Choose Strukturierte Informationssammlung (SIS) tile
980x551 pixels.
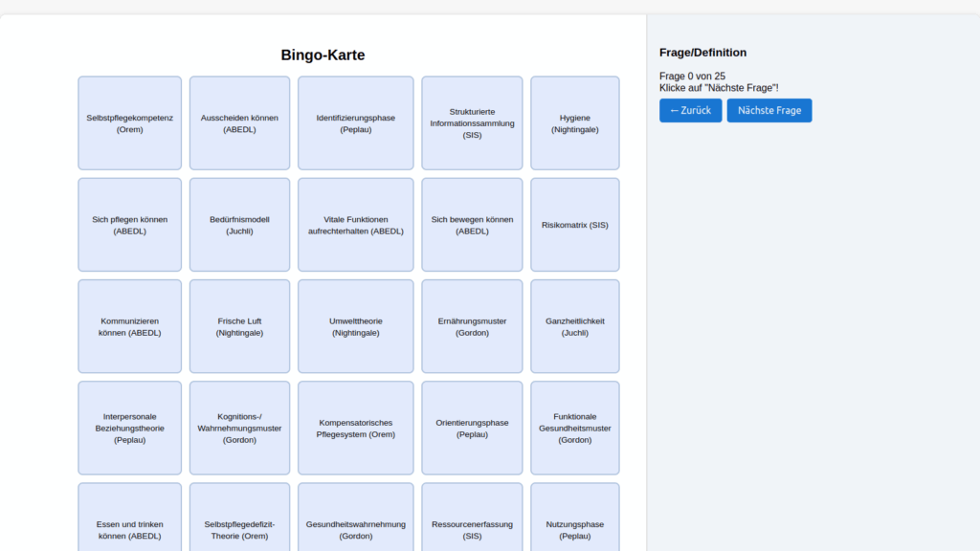472,123
